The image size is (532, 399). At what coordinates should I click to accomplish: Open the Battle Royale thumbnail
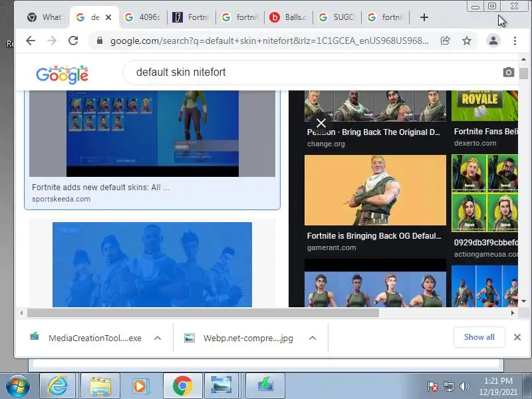pos(485,106)
